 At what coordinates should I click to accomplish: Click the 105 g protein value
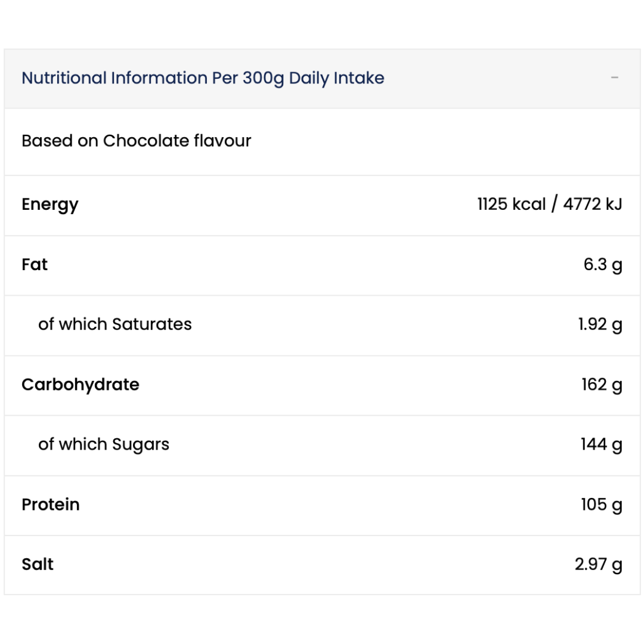click(x=601, y=505)
